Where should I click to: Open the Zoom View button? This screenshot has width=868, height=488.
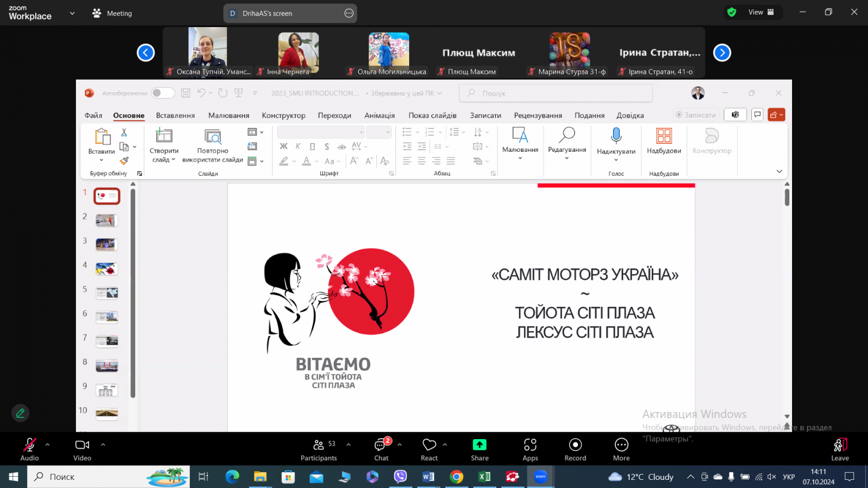(761, 12)
